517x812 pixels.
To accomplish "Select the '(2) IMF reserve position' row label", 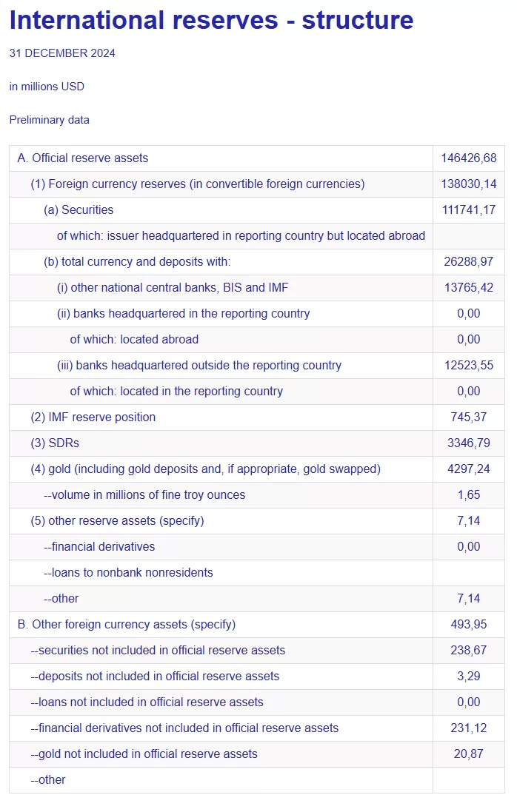I will [x=93, y=417].
